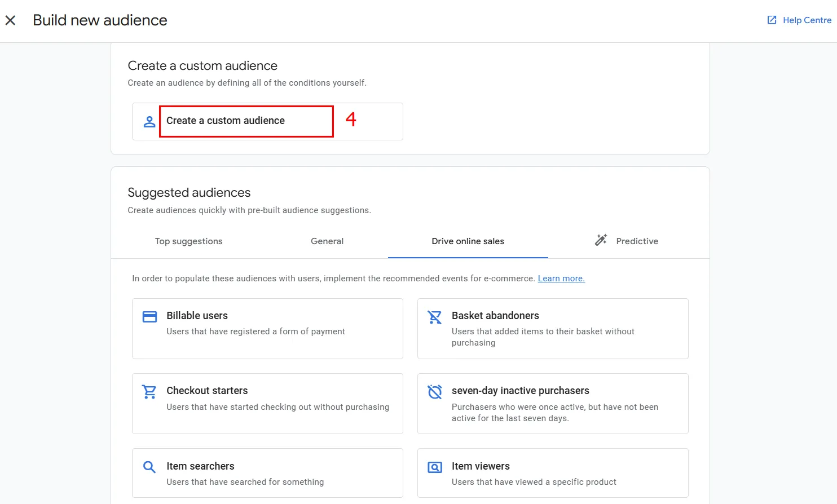Click the inactive purchasers crossed-clock icon
This screenshot has height=504, width=837.
(x=435, y=392)
